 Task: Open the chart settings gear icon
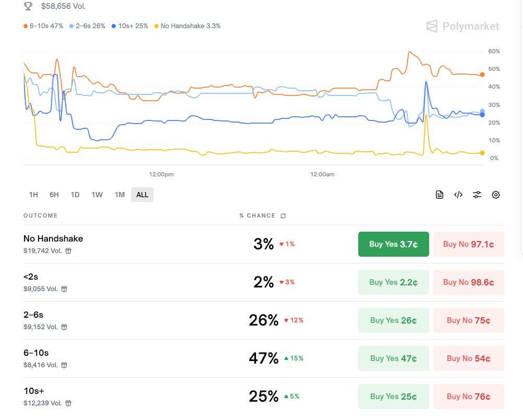tap(496, 195)
